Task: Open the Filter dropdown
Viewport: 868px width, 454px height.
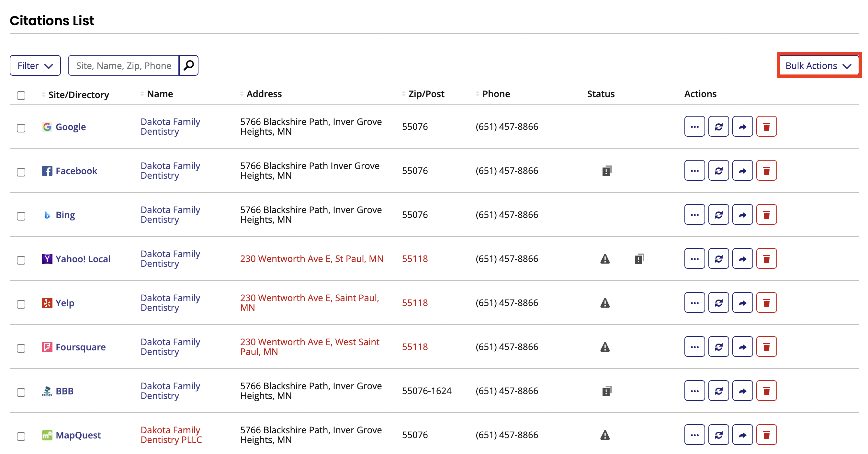Action: 35,65
